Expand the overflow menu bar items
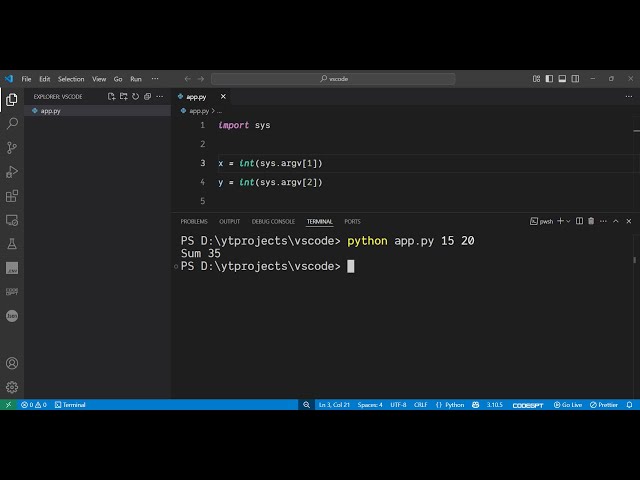 pos(155,79)
